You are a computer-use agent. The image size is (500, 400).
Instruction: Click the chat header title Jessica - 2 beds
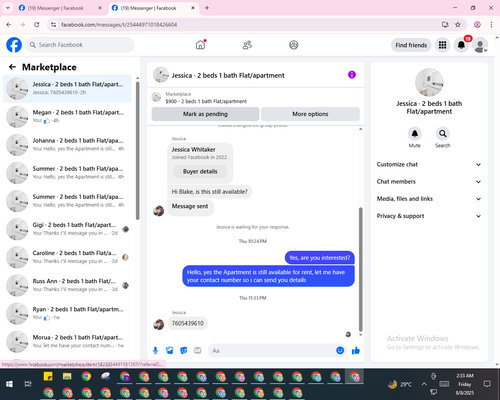228,75
